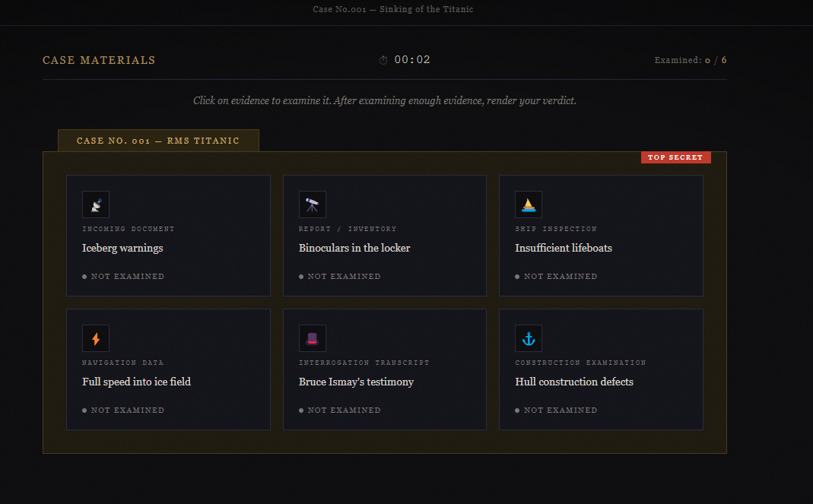This screenshot has width=813, height=504.
Task: Open Hull construction defects evidence
Action: pos(601,369)
